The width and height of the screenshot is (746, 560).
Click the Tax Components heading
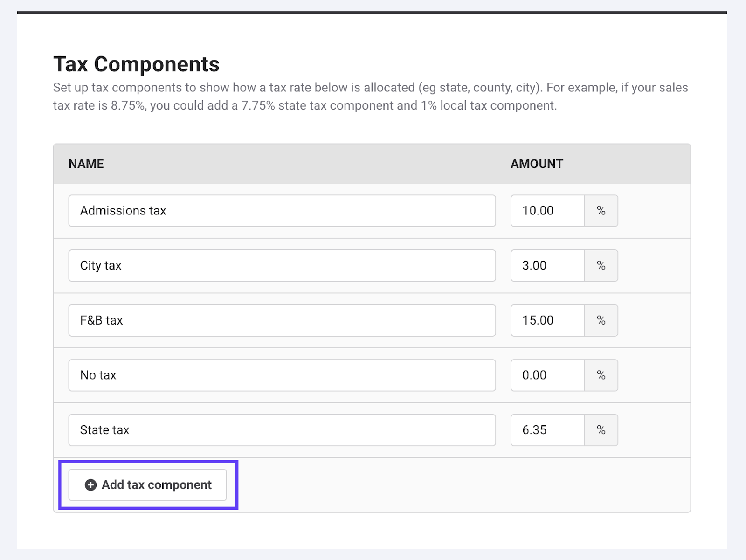pos(136,64)
